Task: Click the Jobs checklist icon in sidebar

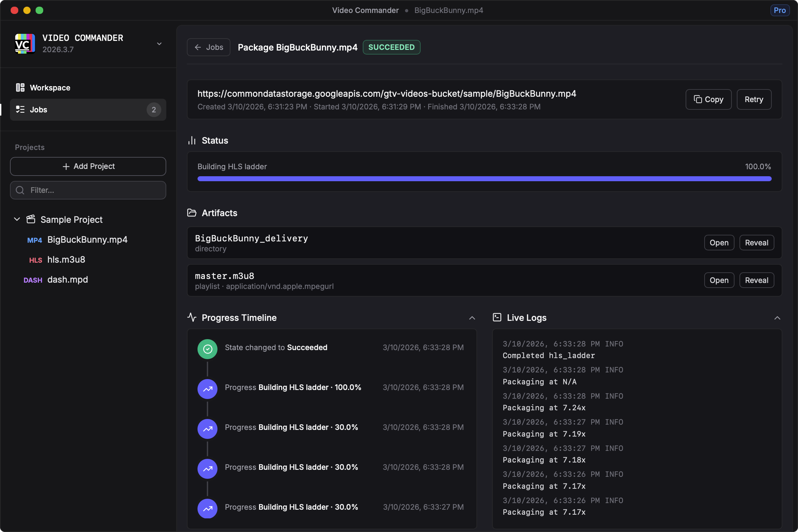Action: click(20, 109)
